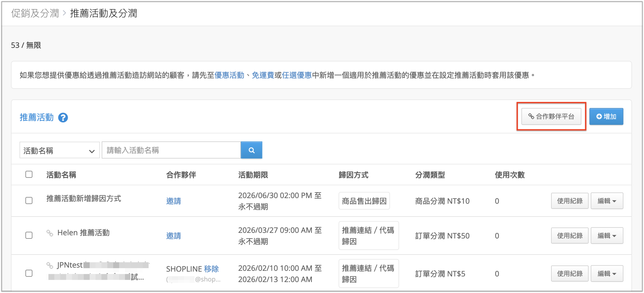Image resolution: width=644 pixels, height=293 pixels.
Task: Open the 活動名稱 search filter dropdown
Action: pyautogui.click(x=60, y=150)
